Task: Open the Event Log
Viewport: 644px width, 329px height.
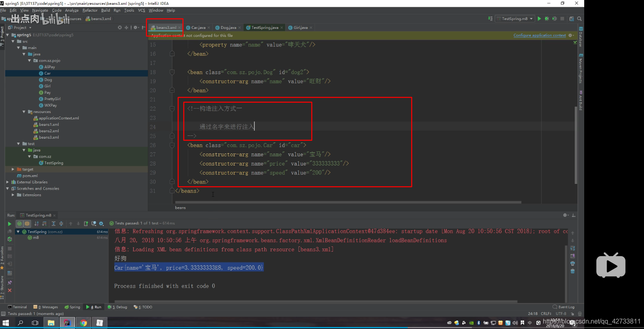Action: click(x=564, y=307)
